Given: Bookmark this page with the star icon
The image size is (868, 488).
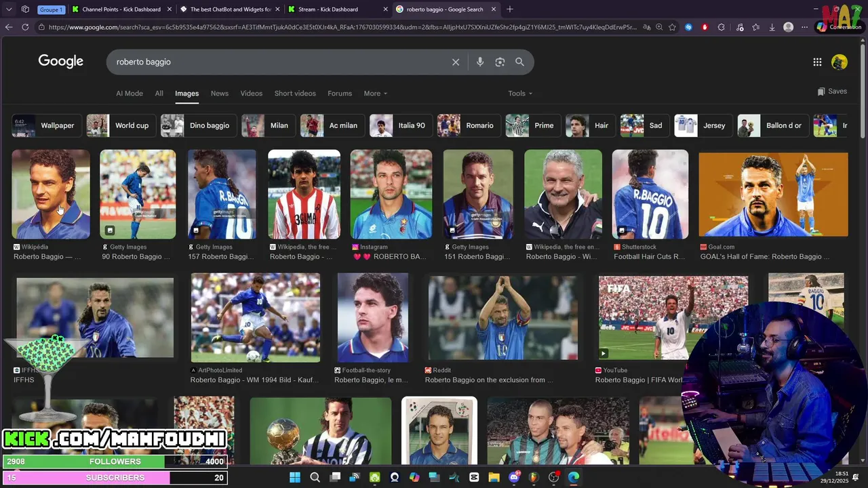Looking at the screenshot, I should (672, 27).
